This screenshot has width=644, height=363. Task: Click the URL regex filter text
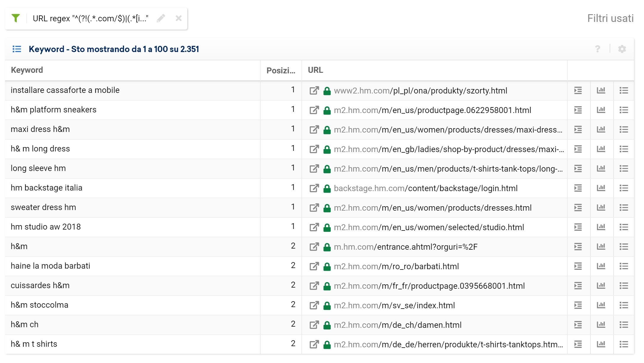(91, 19)
